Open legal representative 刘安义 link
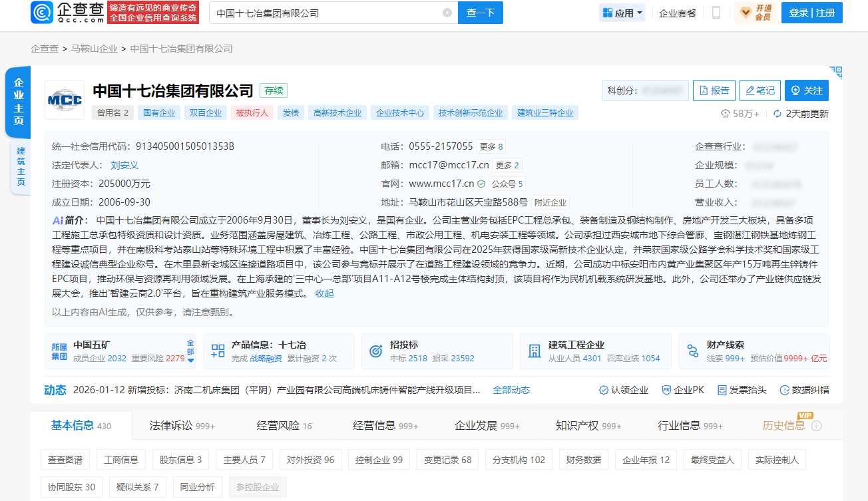The image size is (868, 501). [x=124, y=165]
